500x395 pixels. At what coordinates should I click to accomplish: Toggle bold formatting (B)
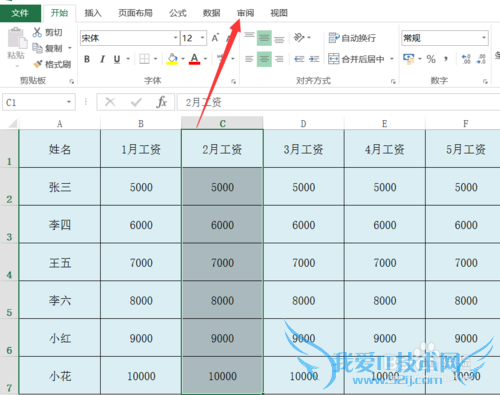(87, 59)
